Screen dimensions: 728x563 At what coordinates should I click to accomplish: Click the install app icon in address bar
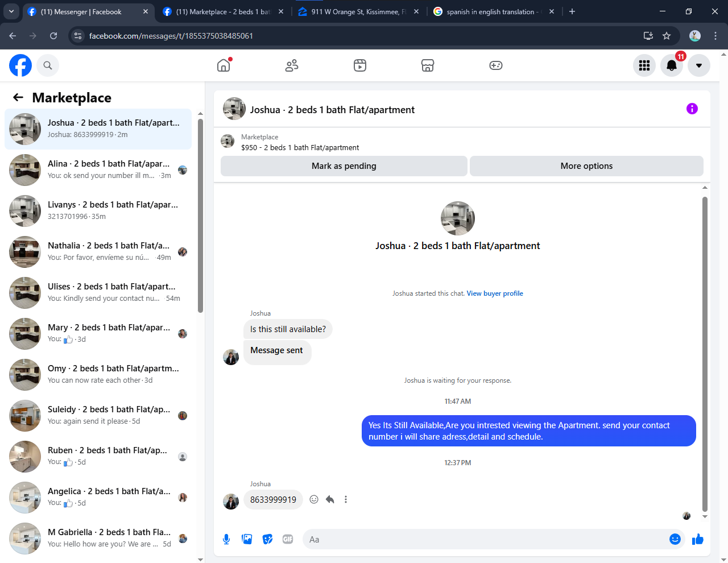648,36
